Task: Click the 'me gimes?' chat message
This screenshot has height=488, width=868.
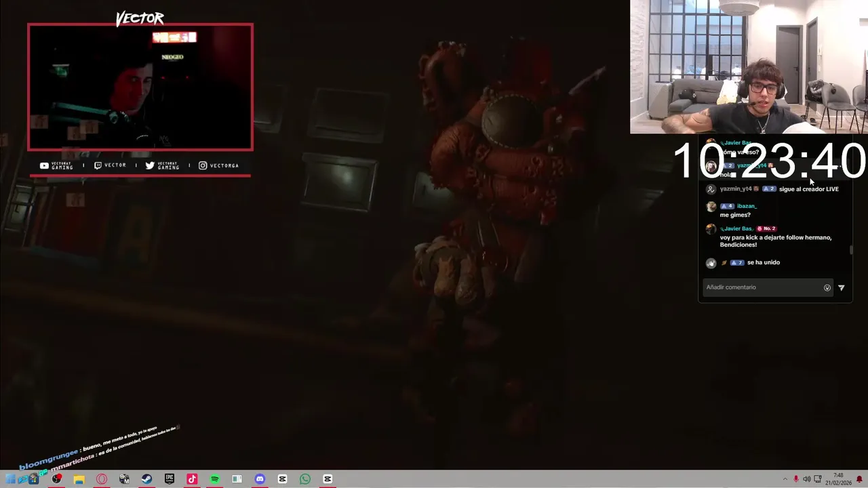Action: (735, 215)
